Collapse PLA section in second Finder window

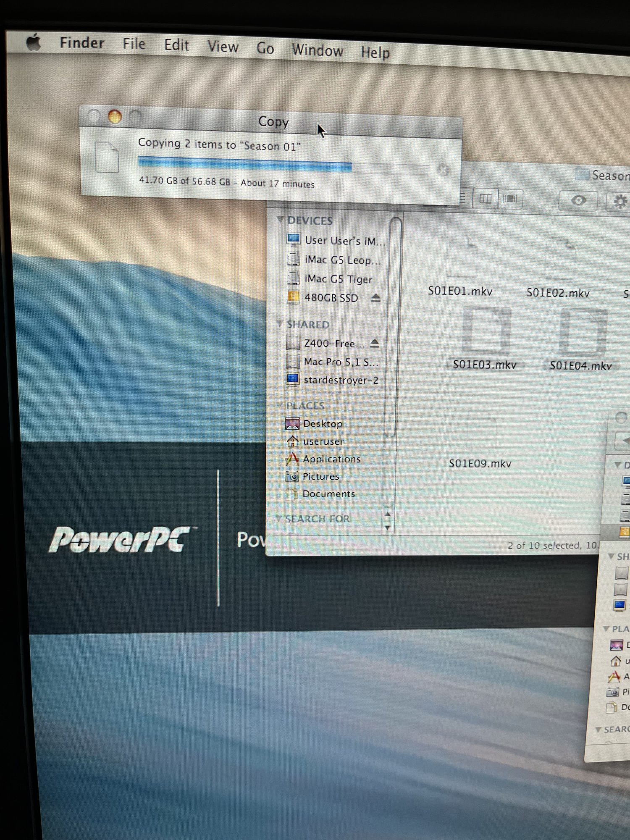pos(606,628)
